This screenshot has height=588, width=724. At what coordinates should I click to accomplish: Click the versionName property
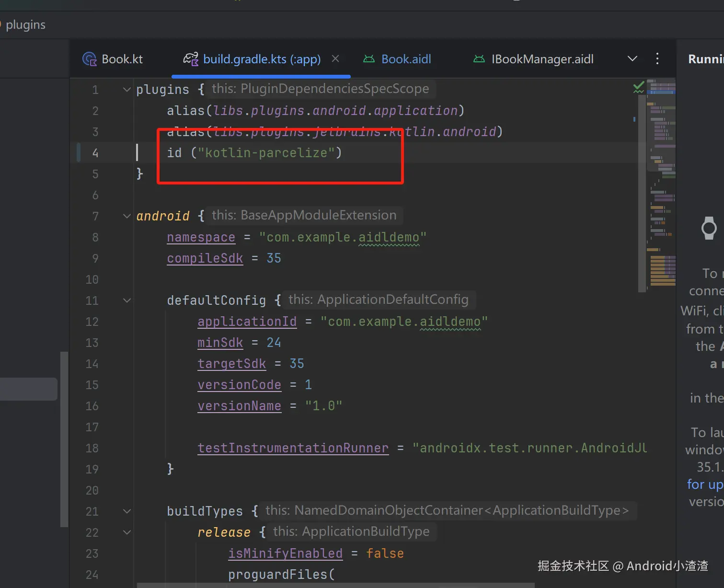tap(240, 406)
